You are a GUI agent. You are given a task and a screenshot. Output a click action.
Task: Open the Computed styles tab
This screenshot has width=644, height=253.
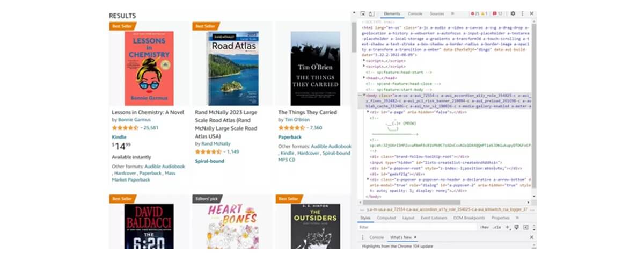386,218
